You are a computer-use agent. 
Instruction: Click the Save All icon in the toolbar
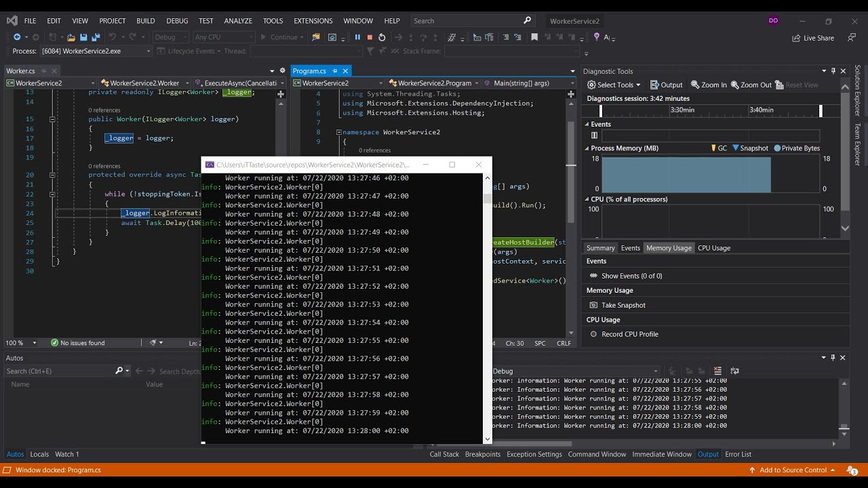(95, 37)
